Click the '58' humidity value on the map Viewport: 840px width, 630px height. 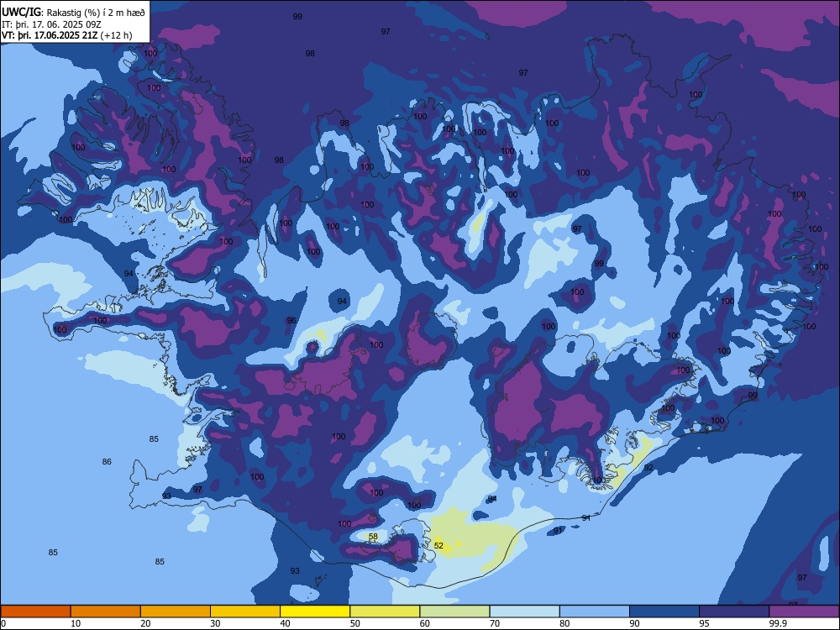(374, 536)
